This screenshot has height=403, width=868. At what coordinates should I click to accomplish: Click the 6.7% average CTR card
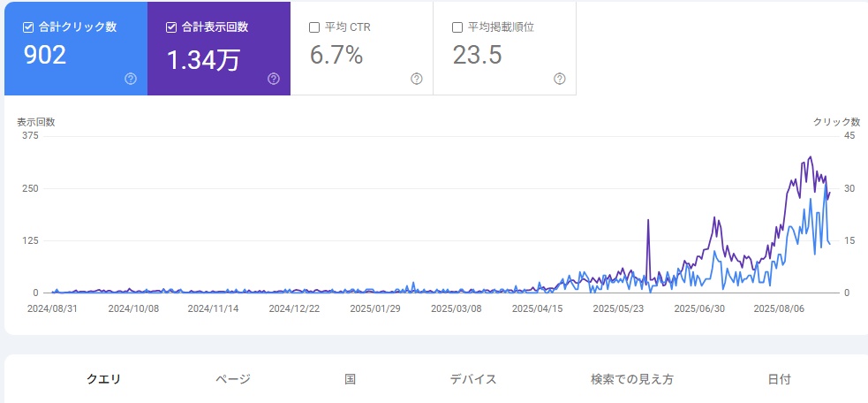pos(361,49)
